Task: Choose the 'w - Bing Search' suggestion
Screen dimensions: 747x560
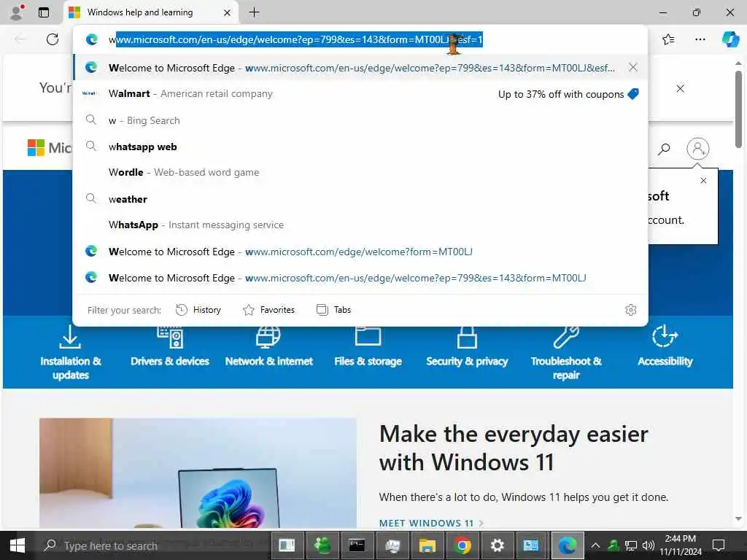Action: pos(360,120)
